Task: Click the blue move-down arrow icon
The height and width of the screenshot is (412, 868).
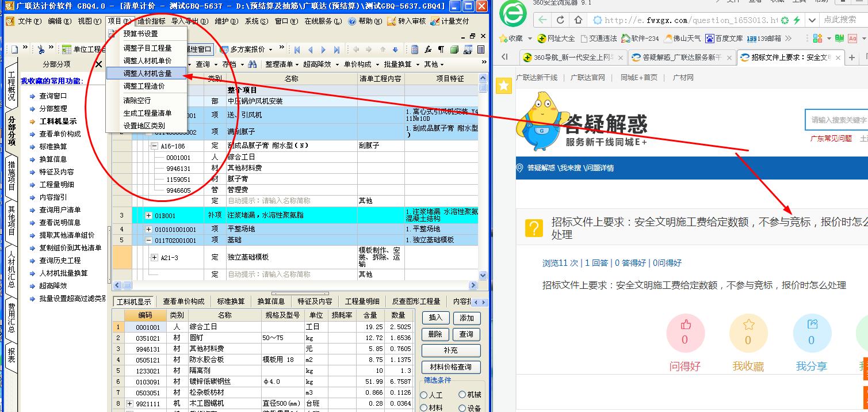Action: 395,50
